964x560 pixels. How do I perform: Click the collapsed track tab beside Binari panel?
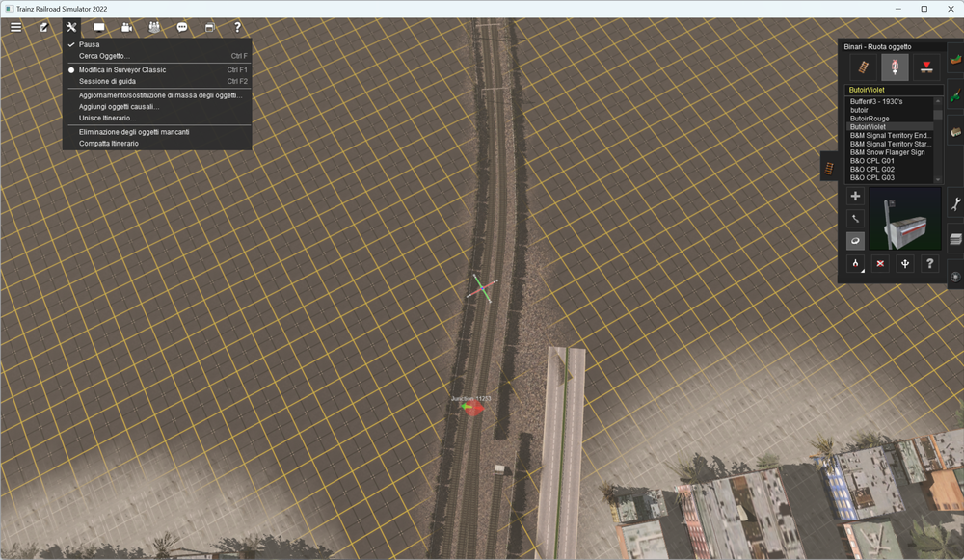829,167
